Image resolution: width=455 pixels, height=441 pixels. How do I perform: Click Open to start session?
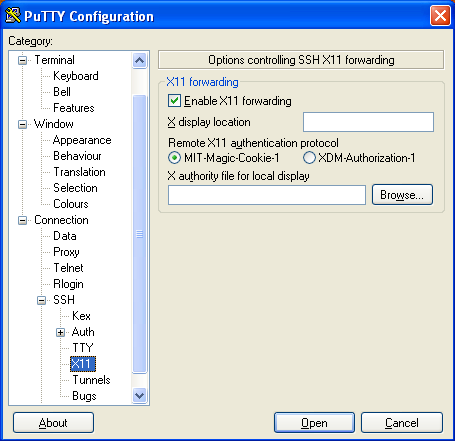coord(314,423)
